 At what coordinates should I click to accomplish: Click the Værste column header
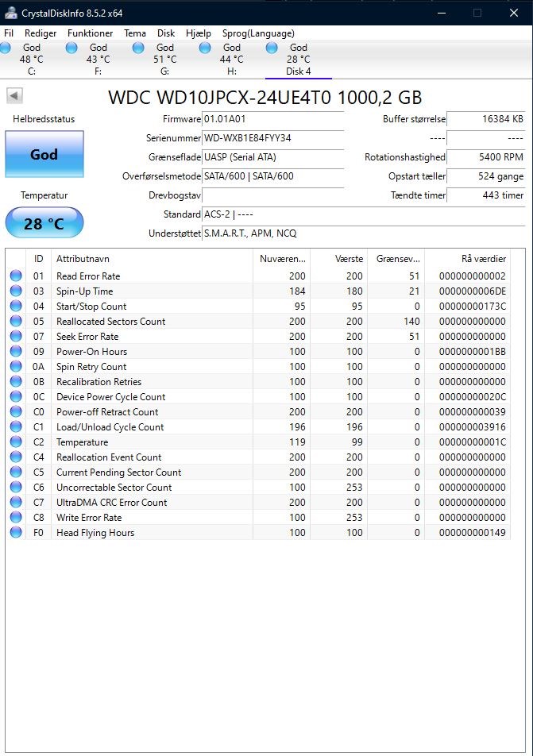click(x=339, y=259)
